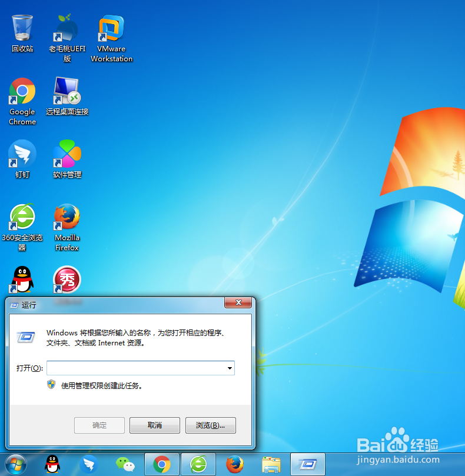Screen dimensions: 465x476
Task: Focus the 打开 text input field
Action: pyautogui.click(x=140, y=368)
